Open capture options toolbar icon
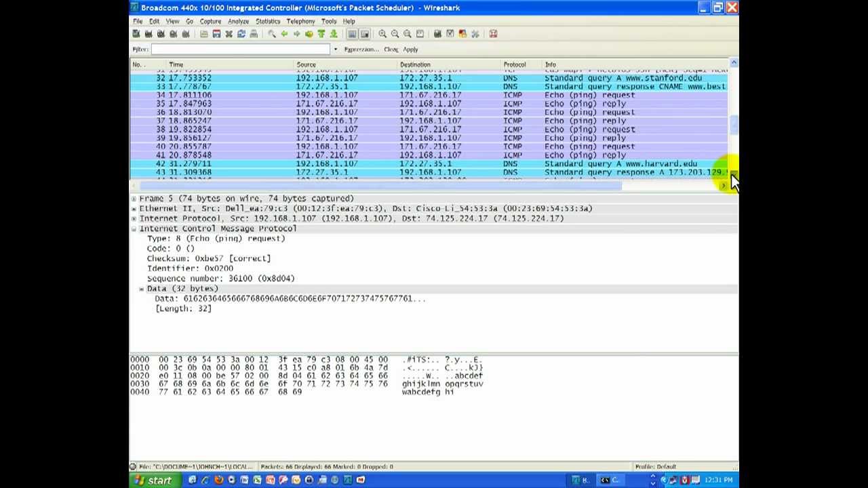The width and height of the screenshot is (868, 488). coord(149,34)
